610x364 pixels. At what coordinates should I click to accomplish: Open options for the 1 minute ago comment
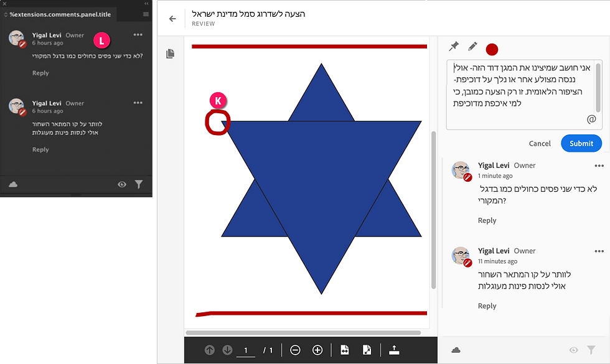click(x=599, y=166)
